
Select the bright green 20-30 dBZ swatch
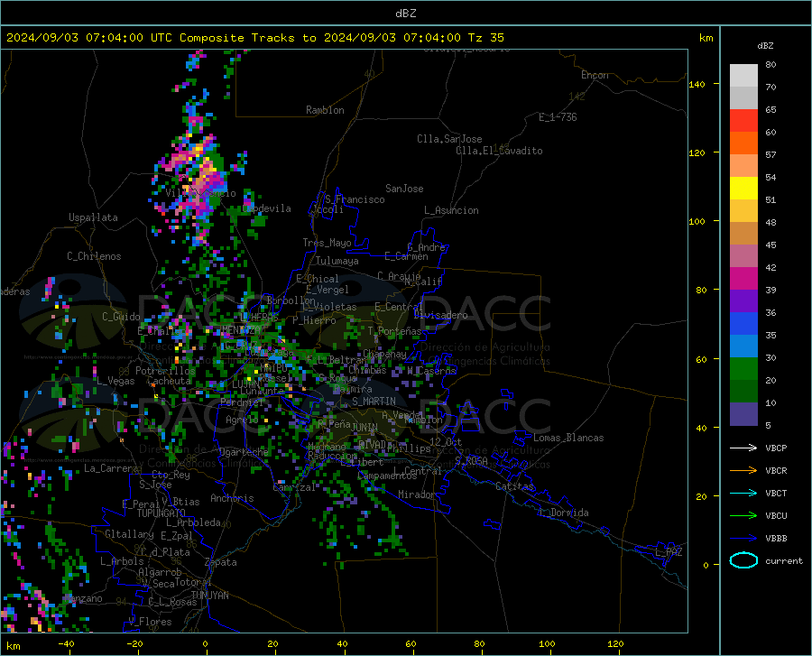pyautogui.click(x=743, y=369)
